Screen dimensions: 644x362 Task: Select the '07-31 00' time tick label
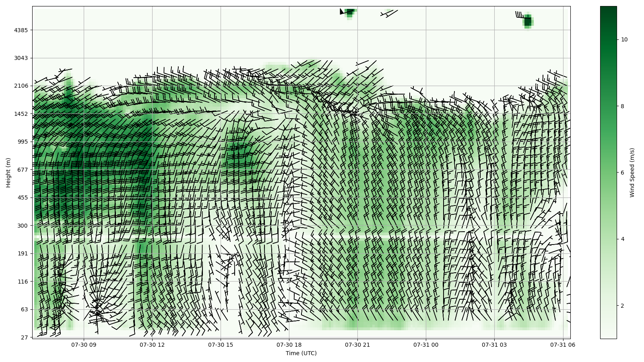(426, 345)
